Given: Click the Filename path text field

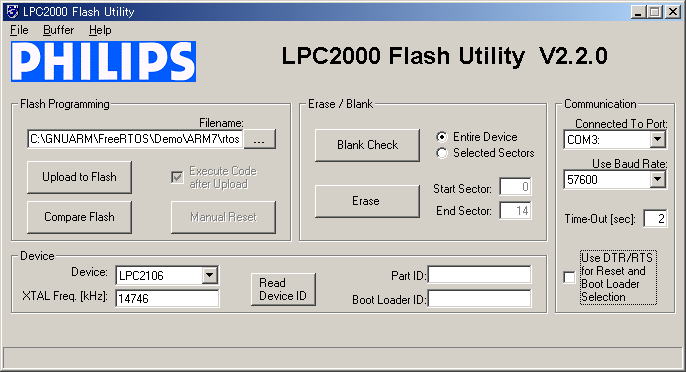Looking at the screenshot, I should tap(135, 139).
